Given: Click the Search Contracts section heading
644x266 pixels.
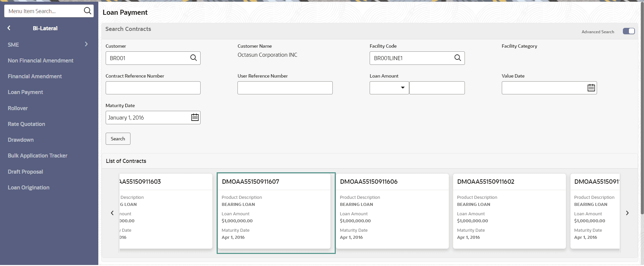Looking at the screenshot, I should click(x=128, y=29).
